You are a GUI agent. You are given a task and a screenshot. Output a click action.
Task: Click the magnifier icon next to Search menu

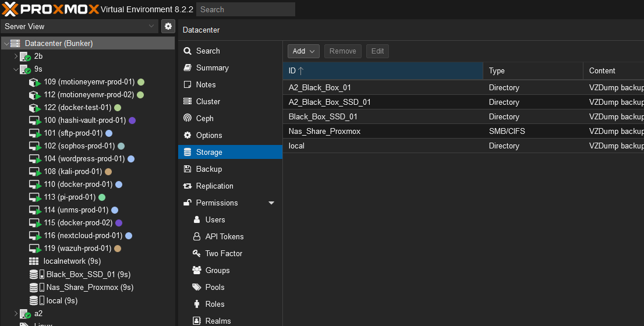point(187,51)
